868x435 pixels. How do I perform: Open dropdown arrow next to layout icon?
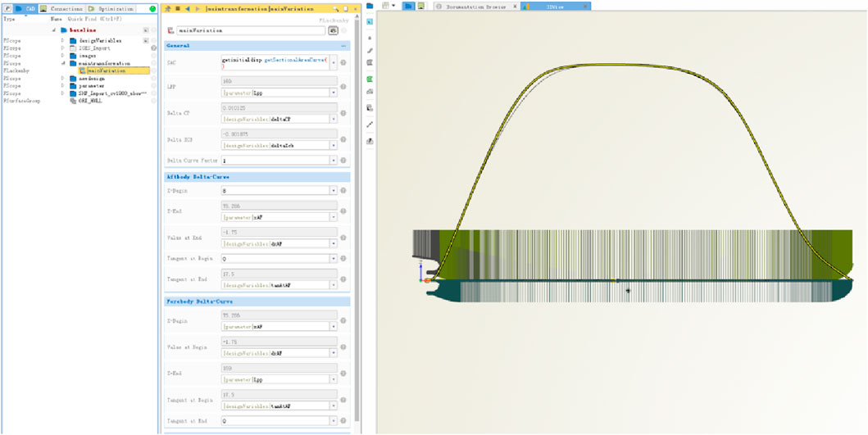click(393, 6)
